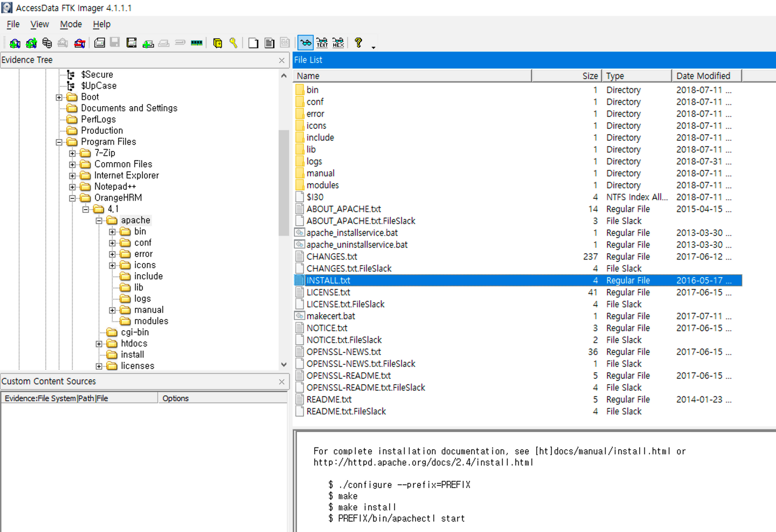The image size is (776, 532).
Task: Open the Help menu
Action: point(102,24)
